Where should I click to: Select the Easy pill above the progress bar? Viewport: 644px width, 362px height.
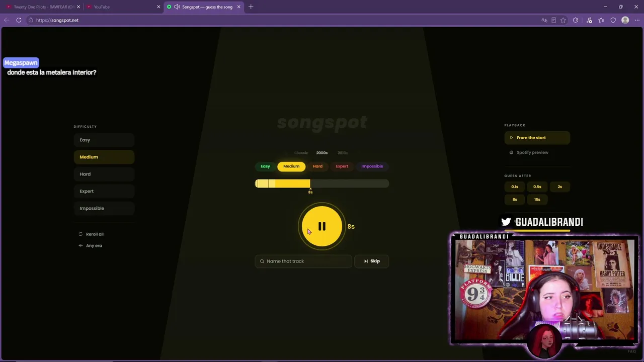click(265, 166)
